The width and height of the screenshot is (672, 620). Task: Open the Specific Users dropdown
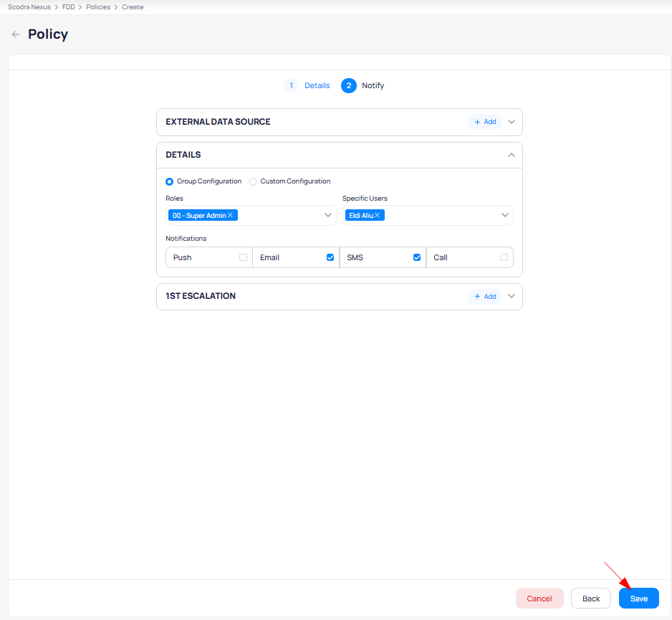(504, 215)
